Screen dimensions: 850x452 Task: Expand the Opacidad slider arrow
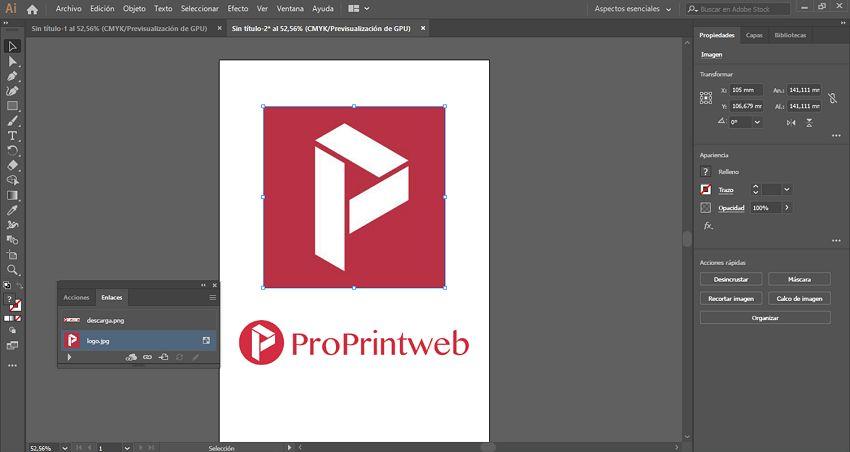(x=787, y=208)
